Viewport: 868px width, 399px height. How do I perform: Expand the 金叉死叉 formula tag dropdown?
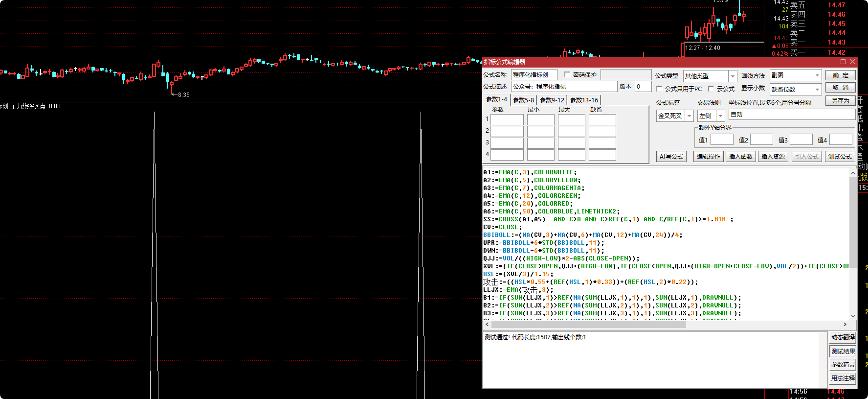689,116
